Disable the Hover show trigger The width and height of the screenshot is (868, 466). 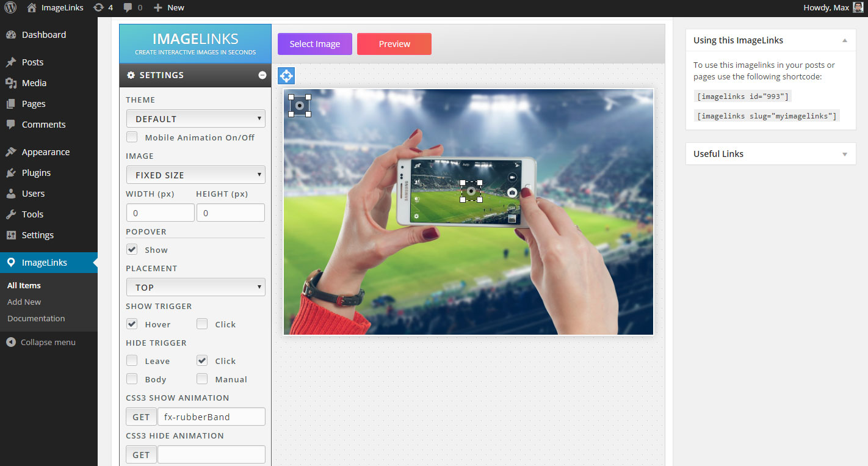point(131,324)
